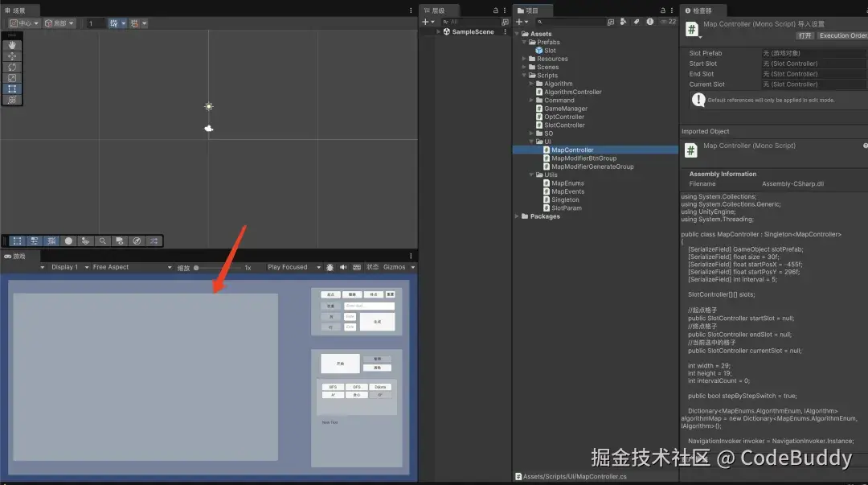Click the Project panel search field
This screenshot has width=868, height=485.
[x=570, y=22]
